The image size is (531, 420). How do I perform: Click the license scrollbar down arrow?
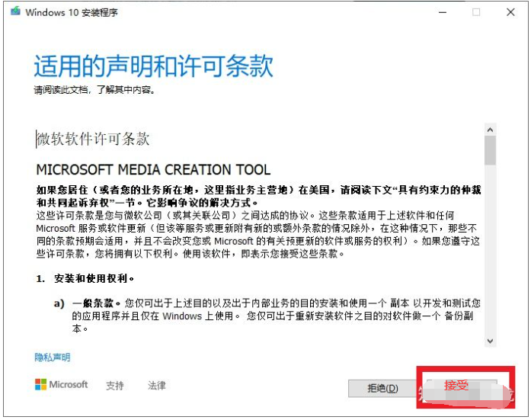490,341
